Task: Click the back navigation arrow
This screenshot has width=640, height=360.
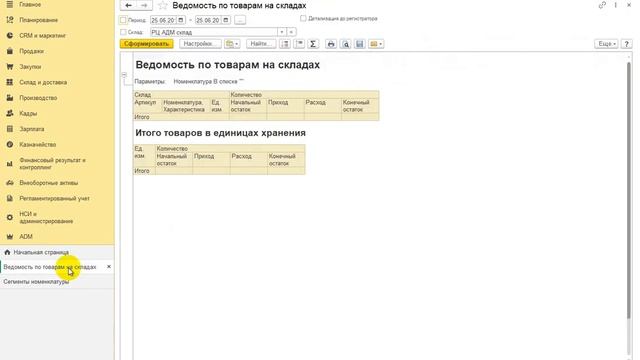Action: 128,5
